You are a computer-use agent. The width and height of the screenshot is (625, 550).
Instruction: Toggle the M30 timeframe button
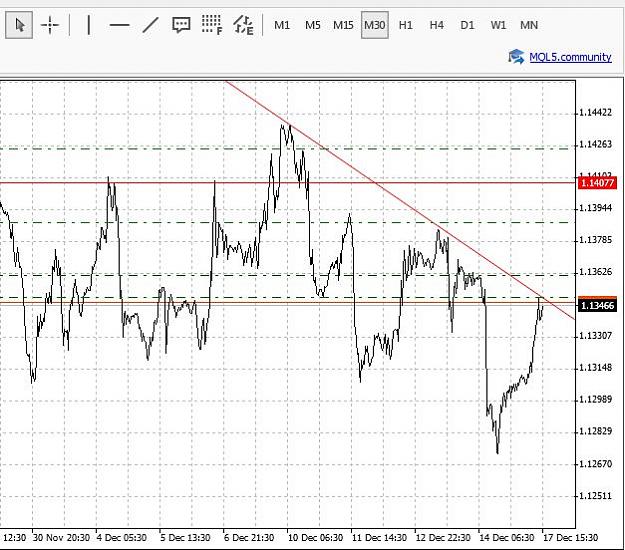375,26
